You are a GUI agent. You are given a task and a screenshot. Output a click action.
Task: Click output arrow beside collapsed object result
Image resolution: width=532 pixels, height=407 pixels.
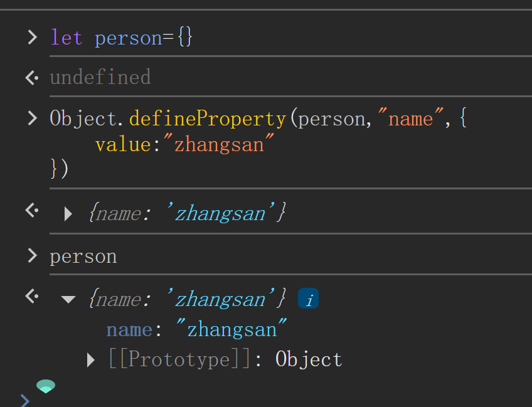point(32,210)
